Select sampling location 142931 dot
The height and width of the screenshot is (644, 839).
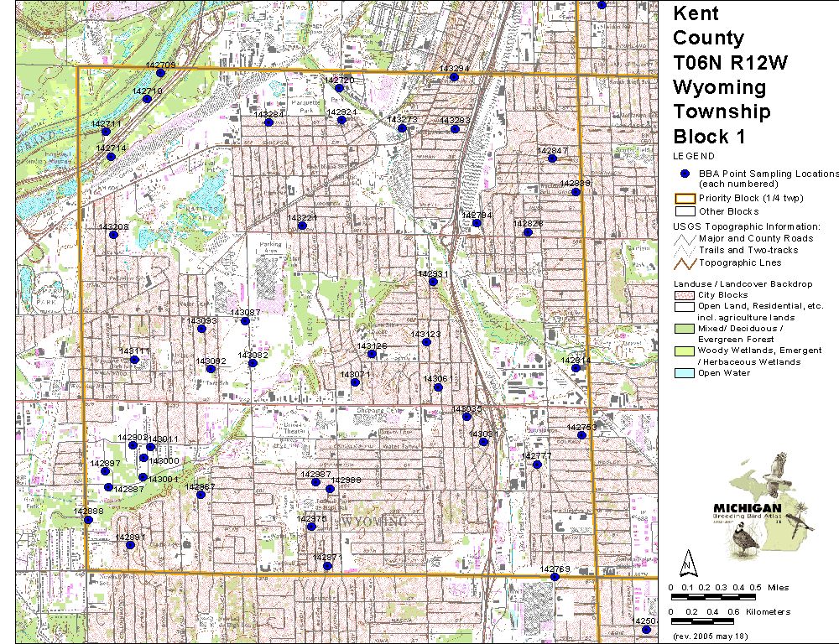pos(433,282)
